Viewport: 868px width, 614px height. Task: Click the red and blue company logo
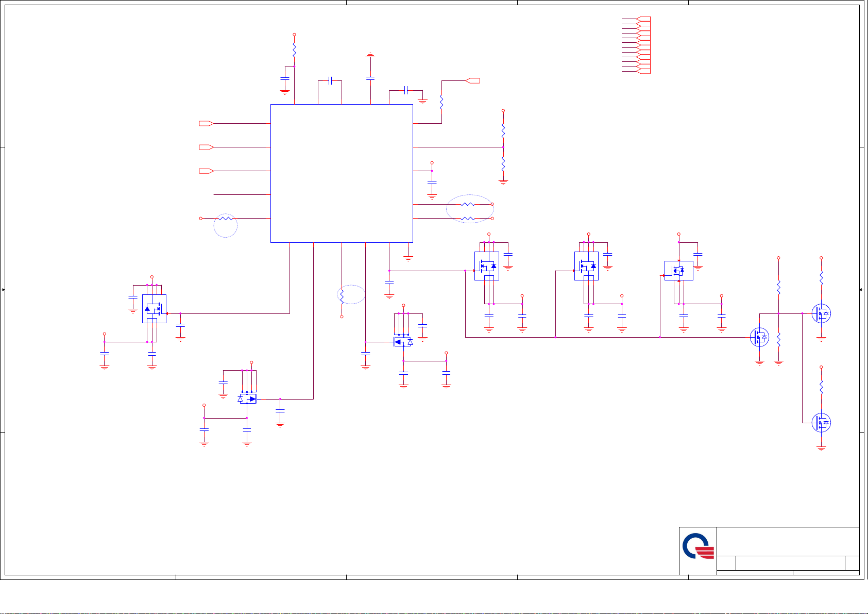point(699,546)
